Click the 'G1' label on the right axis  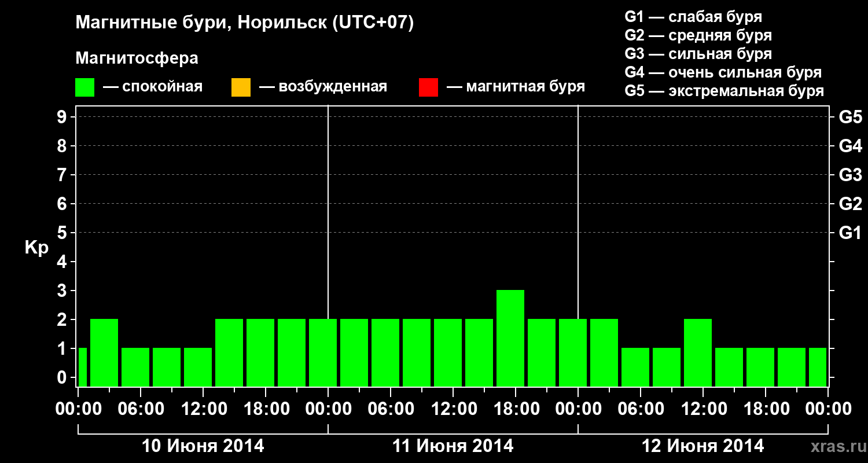coord(850,233)
